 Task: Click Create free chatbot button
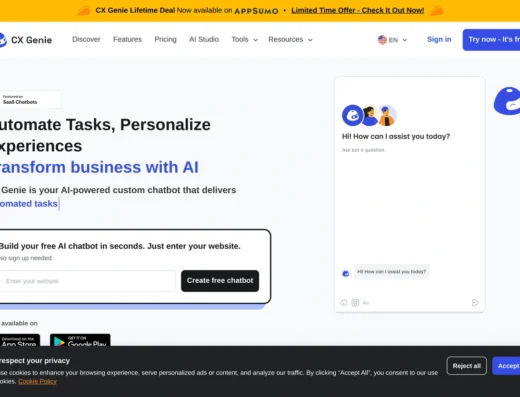[220, 281]
